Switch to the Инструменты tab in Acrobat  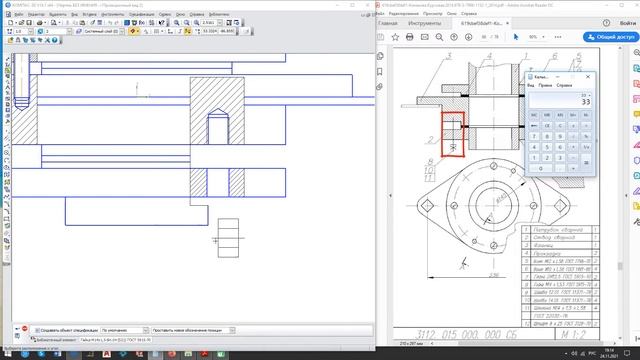pyautogui.click(x=424, y=23)
